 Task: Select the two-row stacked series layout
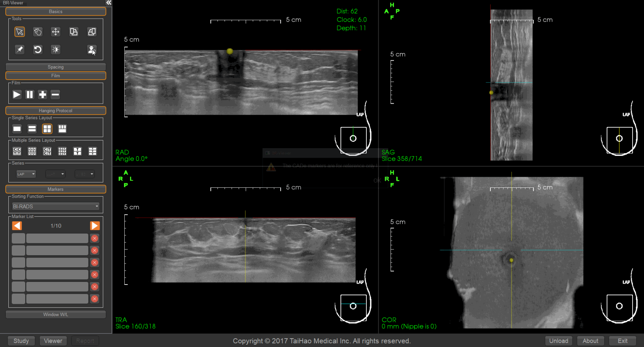click(x=32, y=129)
